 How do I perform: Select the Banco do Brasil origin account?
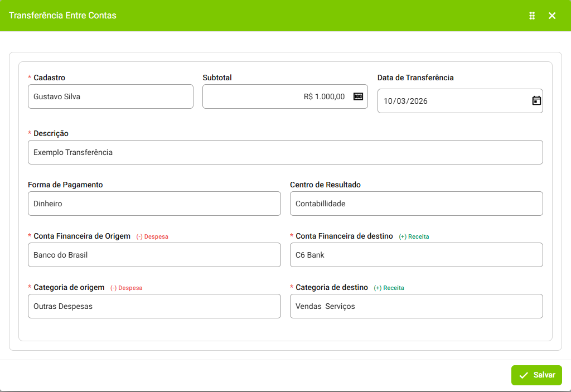tap(154, 255)
